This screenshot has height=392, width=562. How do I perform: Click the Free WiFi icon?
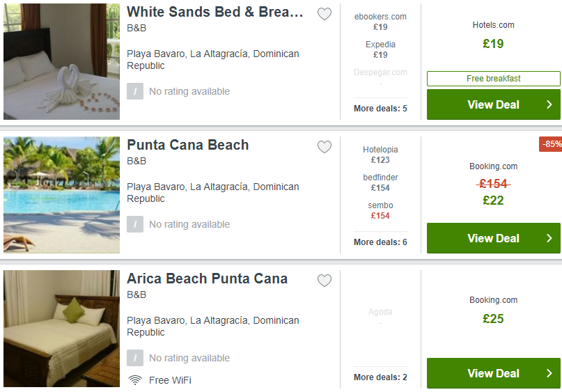(x=135, y=380)
